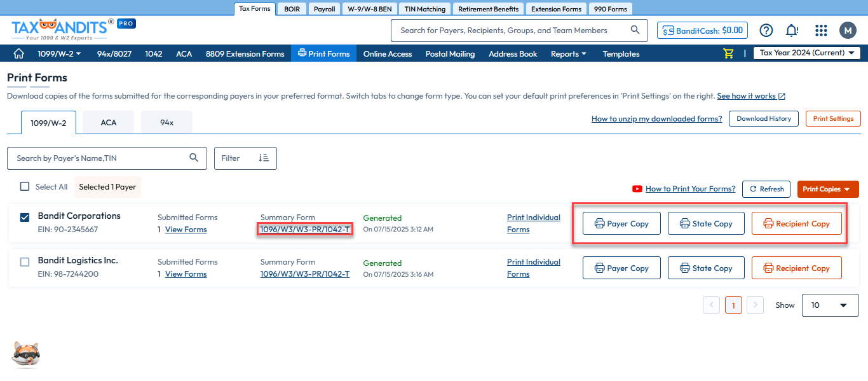Open the raccoon mascot chat helper

coord(26,354)
